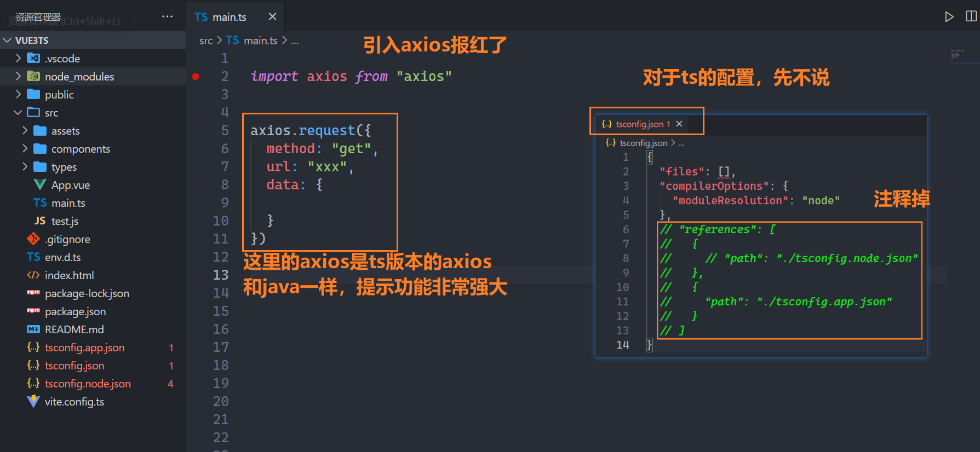
Task: Toggle the breakpoint dot on line 2
Action: click(196, 77)
